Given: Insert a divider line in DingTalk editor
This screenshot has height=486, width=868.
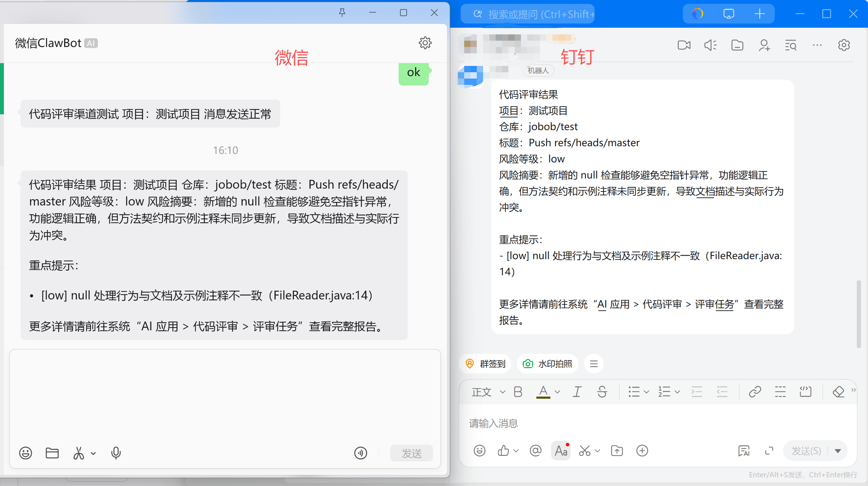Looking at the screenshot, I should coord(780,392).
